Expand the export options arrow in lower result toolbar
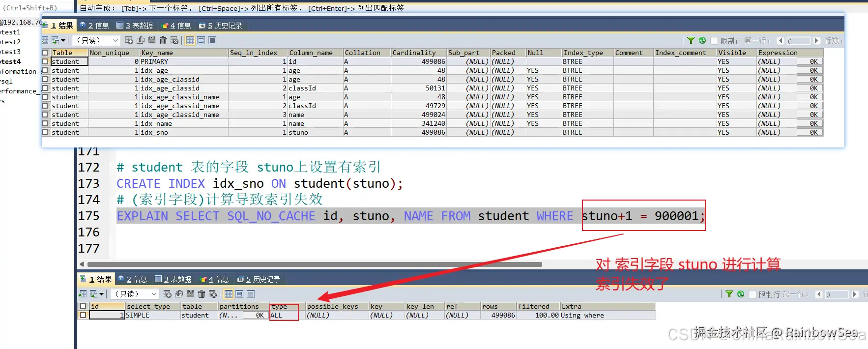Viewport: 868px width, 349px height. tap(101, 294)
